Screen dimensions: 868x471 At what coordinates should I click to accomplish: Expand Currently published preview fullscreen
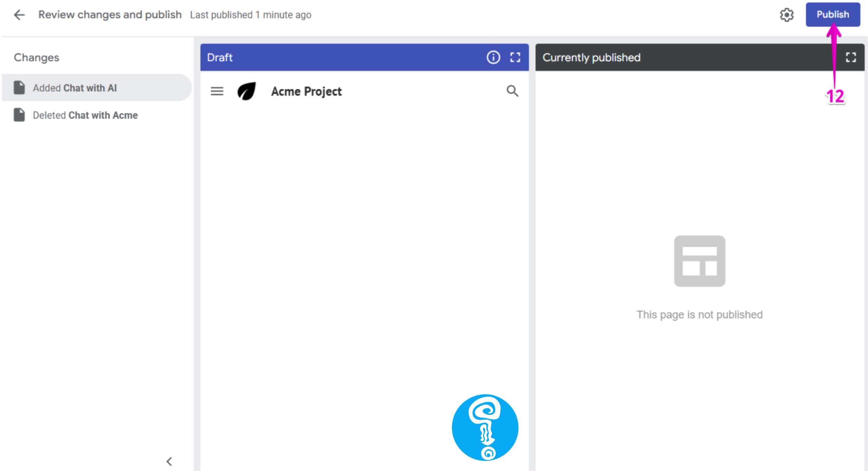(x=850, y=57)
